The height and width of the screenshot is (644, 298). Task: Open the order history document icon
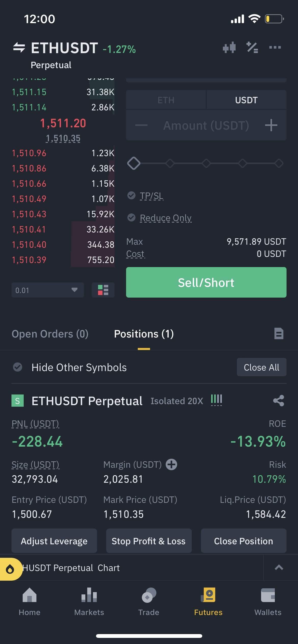tap(279, 334)
